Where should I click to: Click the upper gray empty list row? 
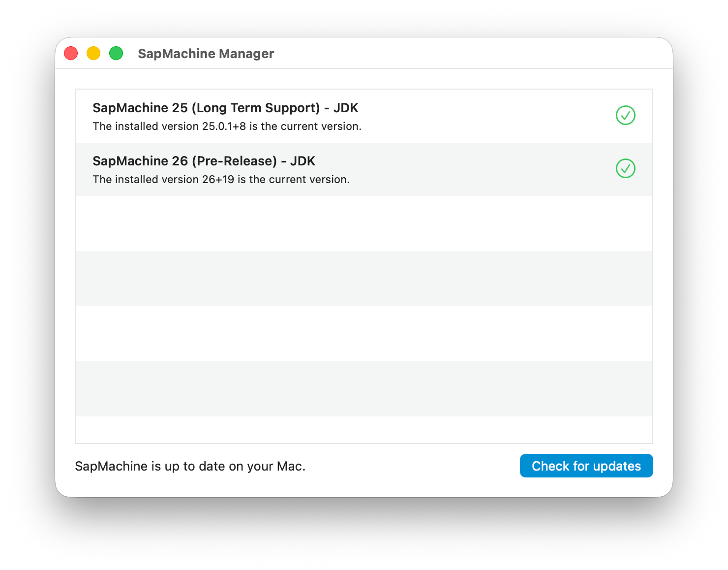tap(364, 279)
